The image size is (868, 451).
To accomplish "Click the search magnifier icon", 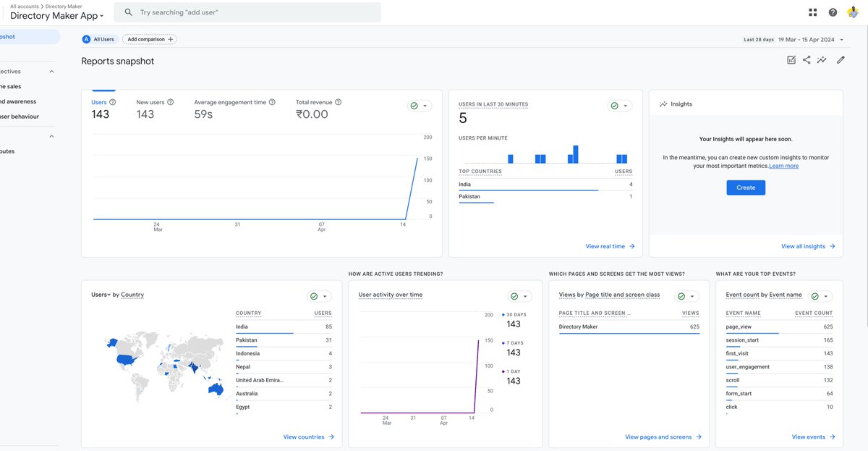I will 128,12.
